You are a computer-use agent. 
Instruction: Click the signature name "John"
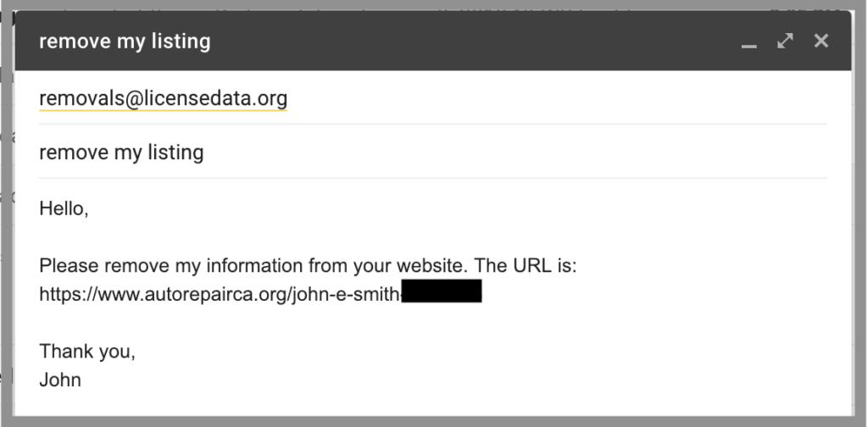click(60, 379)
